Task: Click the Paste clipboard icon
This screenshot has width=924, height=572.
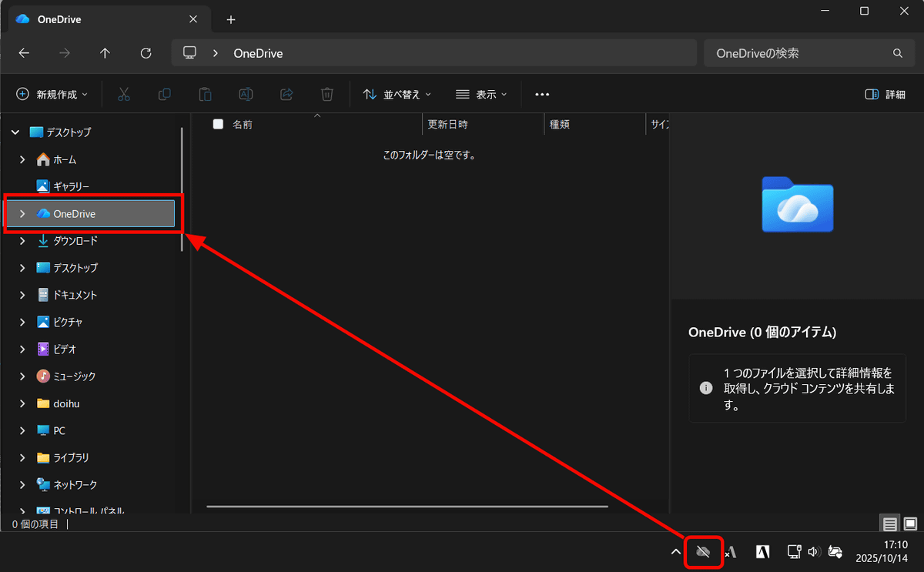Action: pos(205,94)
